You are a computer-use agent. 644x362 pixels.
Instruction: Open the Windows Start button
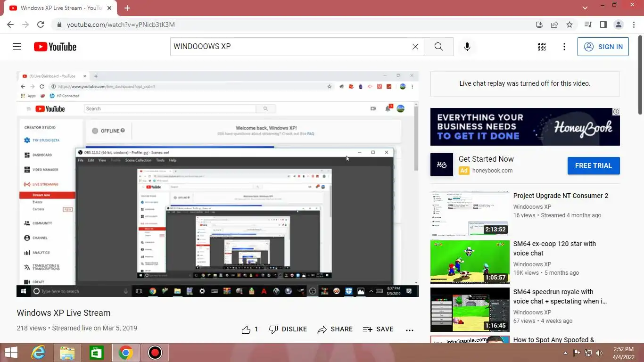[11, 353]
